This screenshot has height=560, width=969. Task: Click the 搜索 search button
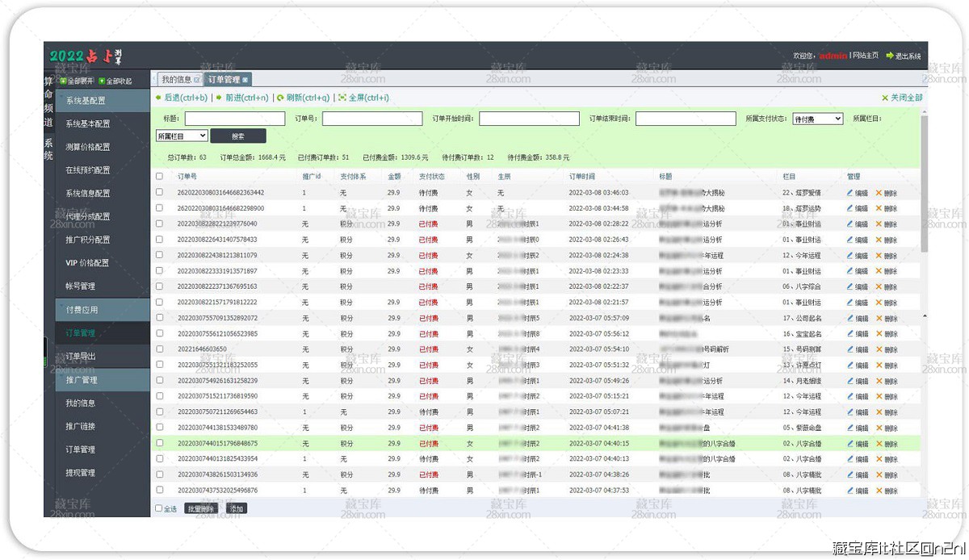[x=237, y=136]
